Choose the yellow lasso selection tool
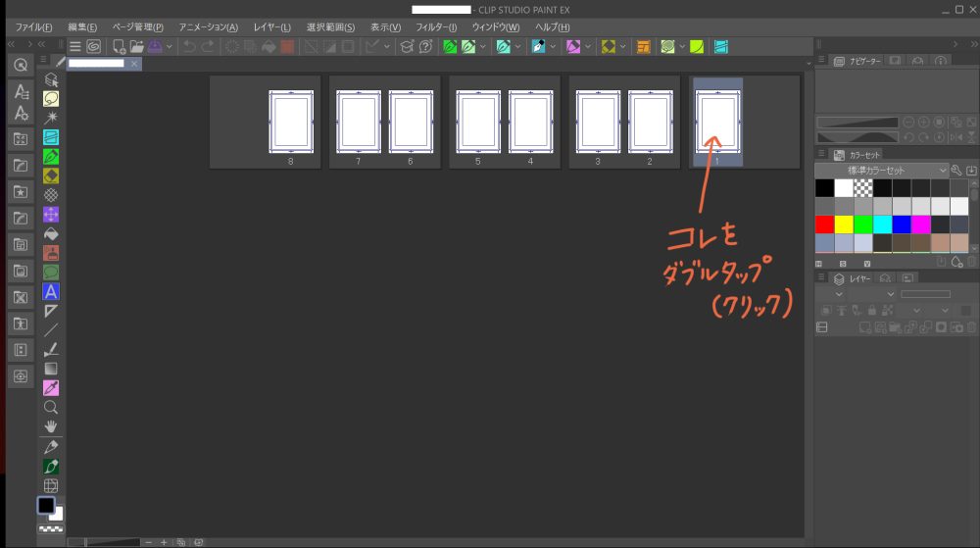The image size is (980, 548). pyautogui.click(x=51, y=98)
